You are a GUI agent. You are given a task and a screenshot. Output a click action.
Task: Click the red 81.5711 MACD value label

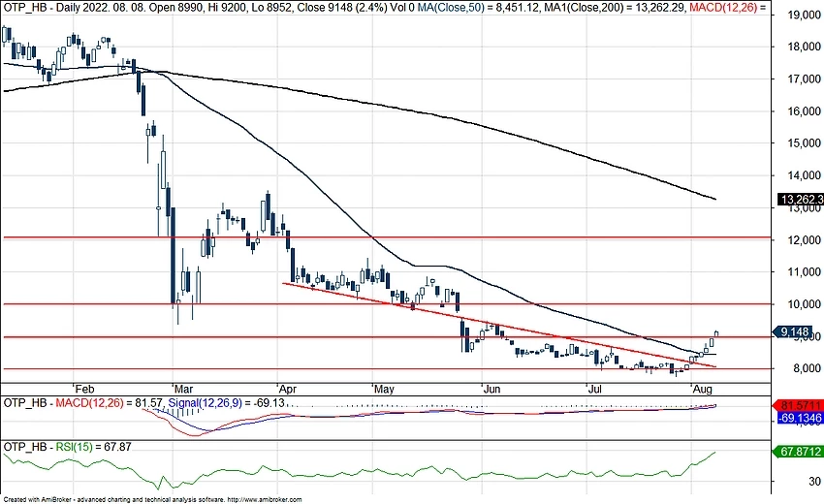pos(798,406)
